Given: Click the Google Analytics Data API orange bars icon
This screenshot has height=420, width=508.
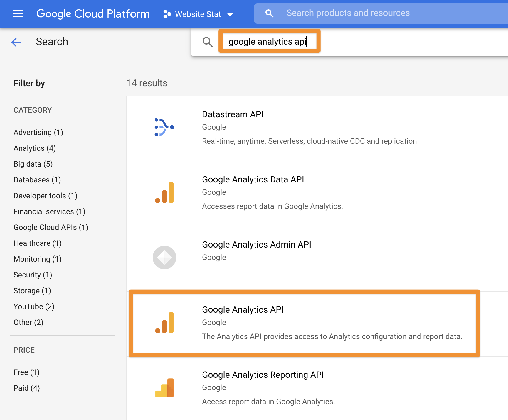Looking at the screenshot, I should 164,192.
